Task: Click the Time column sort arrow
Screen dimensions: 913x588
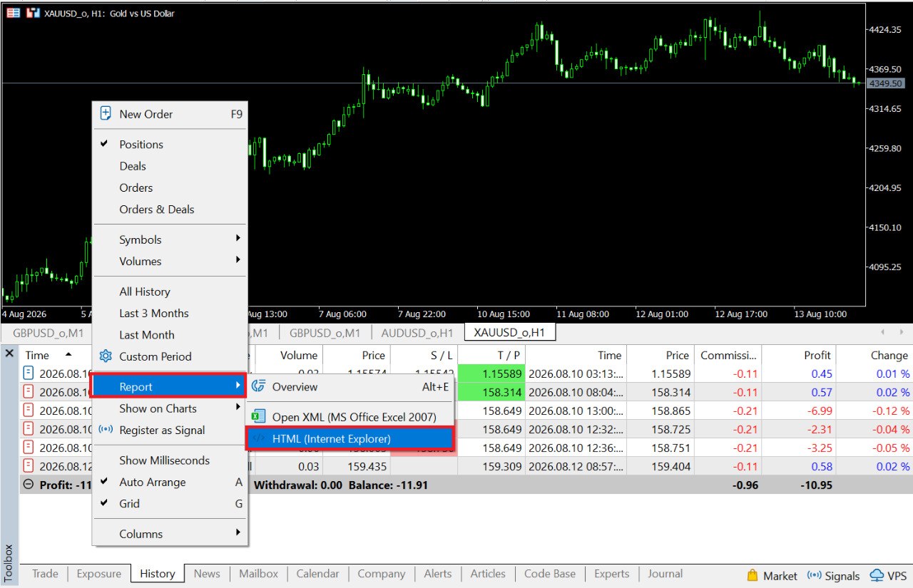Action: click(x=68, y=354)
